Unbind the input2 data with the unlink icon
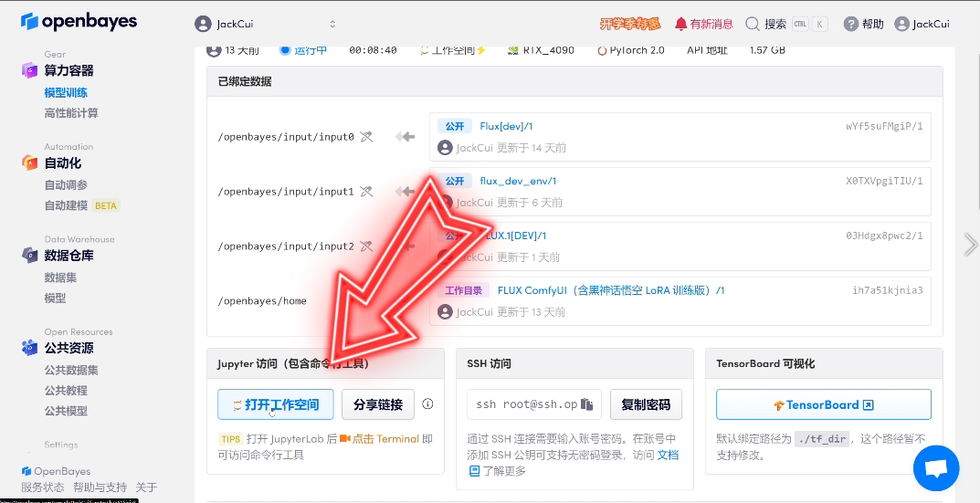 (x=366, y=246)
